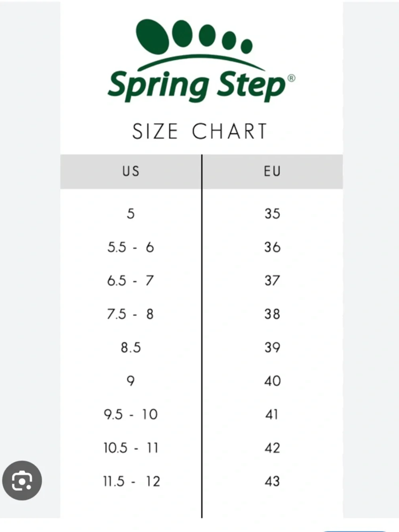This screenshot has height=532, width=399.
Task: Click EU size 36 value
Action: coord(272,247)
